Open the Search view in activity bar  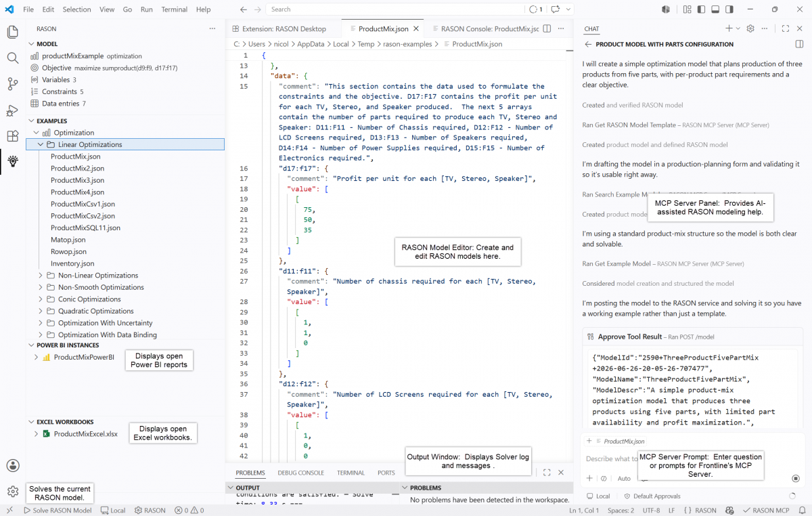click(12, 58)
